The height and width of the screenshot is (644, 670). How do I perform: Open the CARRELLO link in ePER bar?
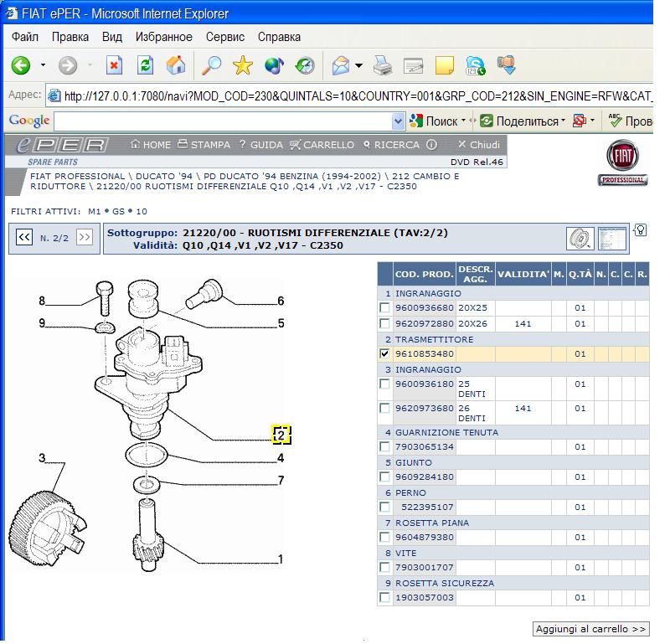click(322, 145)
